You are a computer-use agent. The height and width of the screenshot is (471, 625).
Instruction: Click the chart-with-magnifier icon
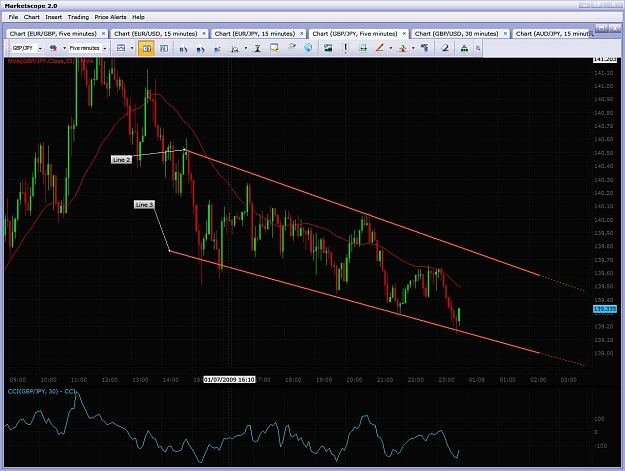[x=235, y=49]
